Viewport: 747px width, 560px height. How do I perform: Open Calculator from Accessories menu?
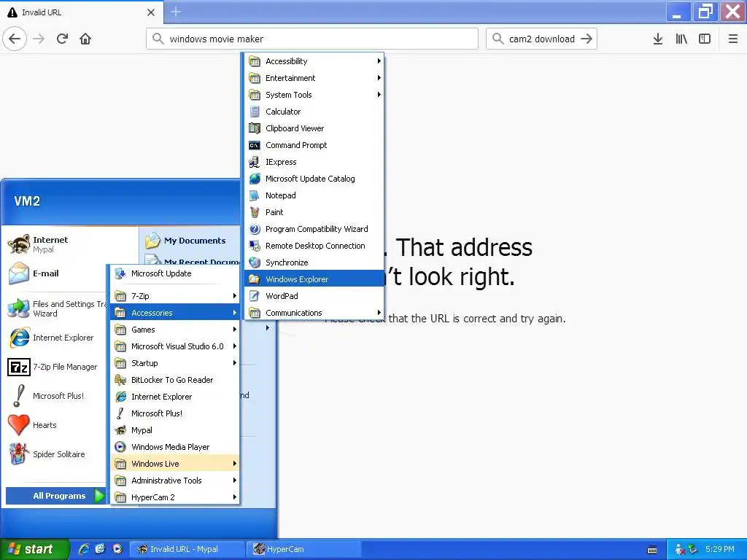(x=314, y=112)
